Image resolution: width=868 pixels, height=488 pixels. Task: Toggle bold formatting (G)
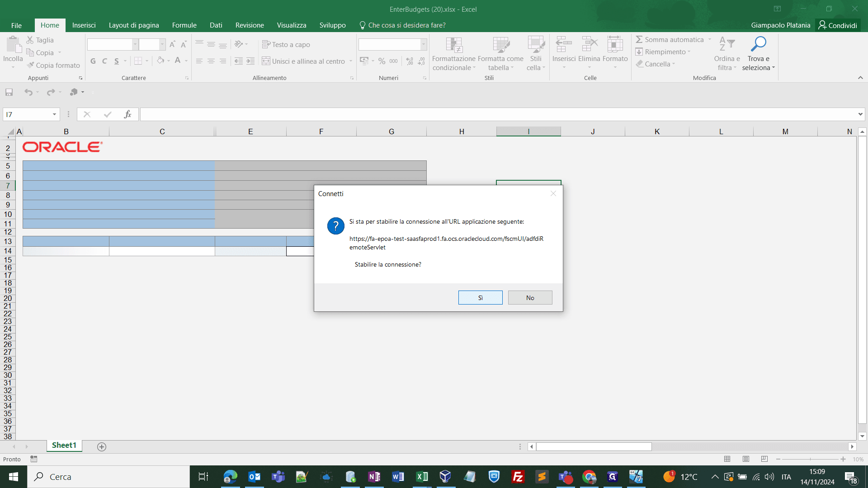pos(93,61)
